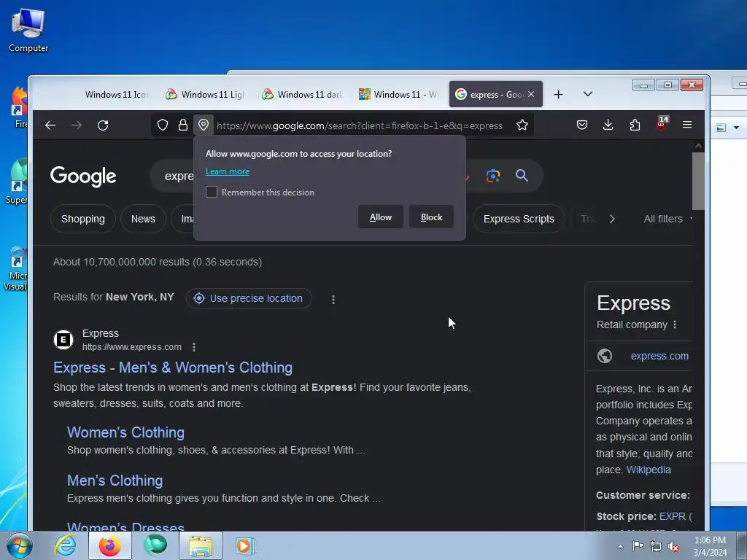Allow location access for google.com
Screen dimensions: 747x560
381,217
